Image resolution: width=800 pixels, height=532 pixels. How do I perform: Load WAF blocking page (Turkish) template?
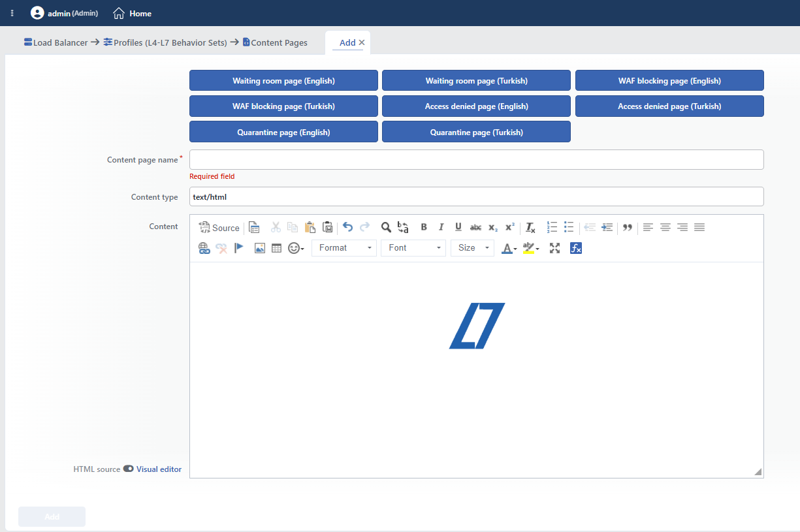tap(283, 106)
